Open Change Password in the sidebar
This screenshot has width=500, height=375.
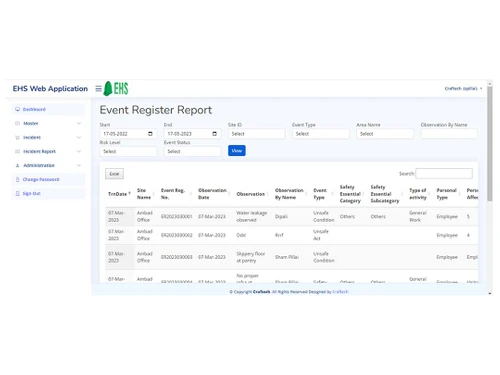pos(49,179)
